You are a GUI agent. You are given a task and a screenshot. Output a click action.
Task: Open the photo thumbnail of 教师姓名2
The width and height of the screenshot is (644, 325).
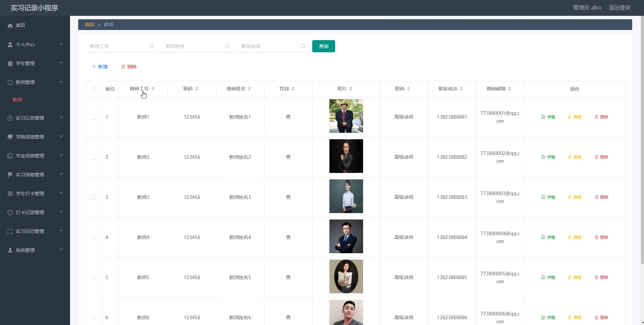pos(346,156)
